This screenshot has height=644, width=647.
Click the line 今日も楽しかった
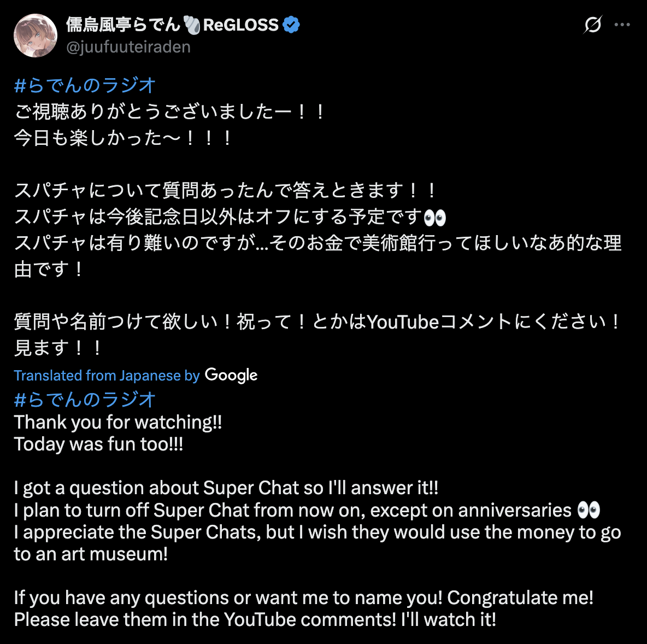point(123,137)
